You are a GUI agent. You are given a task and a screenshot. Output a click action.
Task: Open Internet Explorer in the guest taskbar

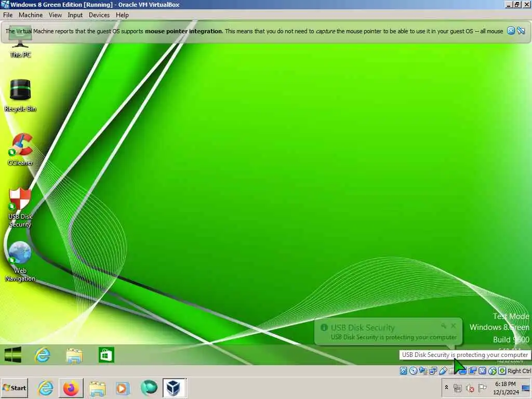pyautogui.click(x=43, y=355)
